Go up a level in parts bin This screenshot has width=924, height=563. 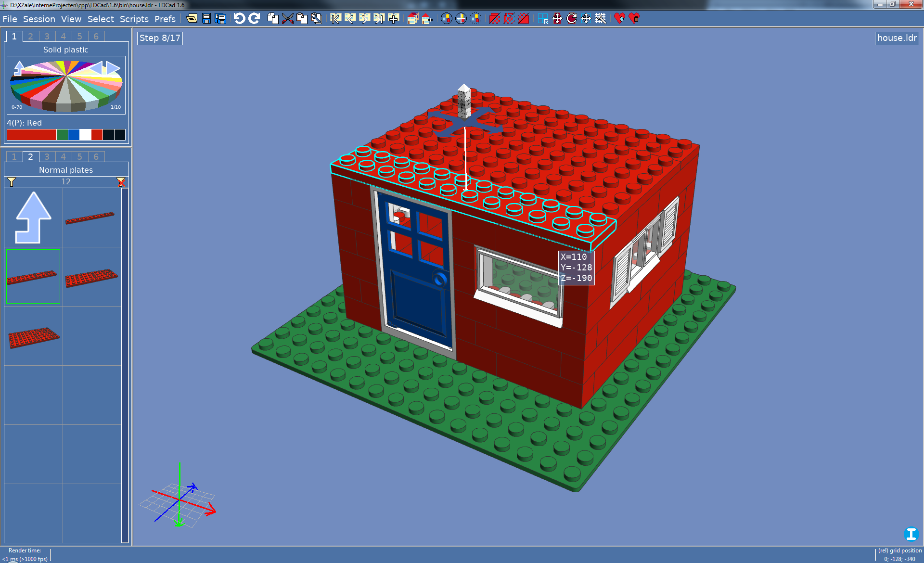33,218
